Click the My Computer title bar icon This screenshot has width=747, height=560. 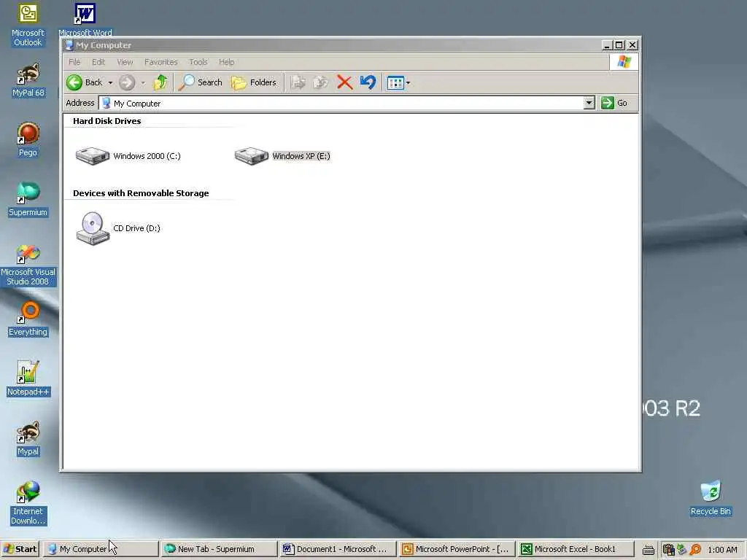[x=69, y=45]
